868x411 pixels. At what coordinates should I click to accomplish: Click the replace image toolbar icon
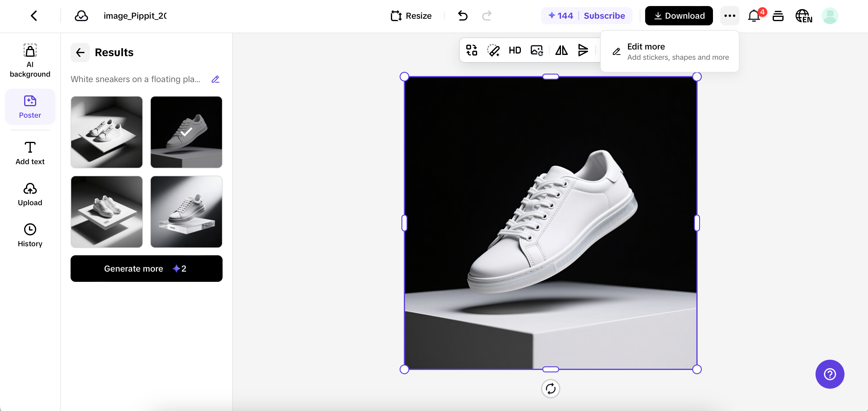tap(537, 50)
